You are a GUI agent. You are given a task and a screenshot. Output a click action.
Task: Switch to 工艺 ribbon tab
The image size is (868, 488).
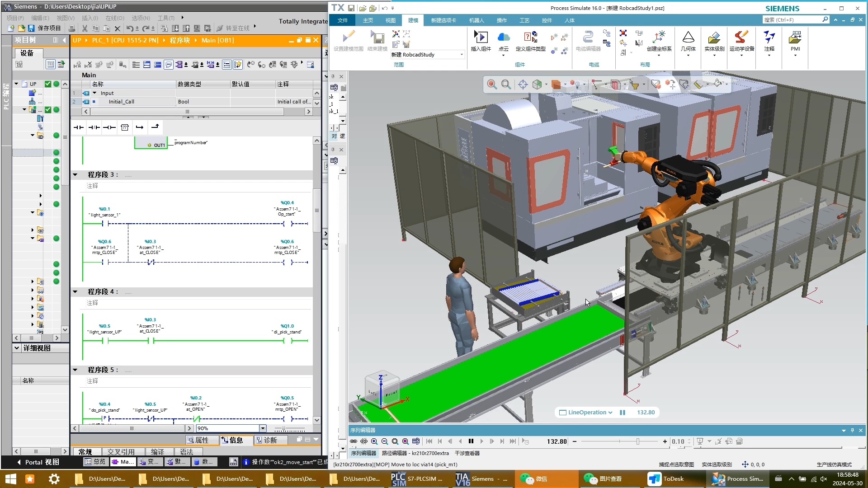coord(524,20)
